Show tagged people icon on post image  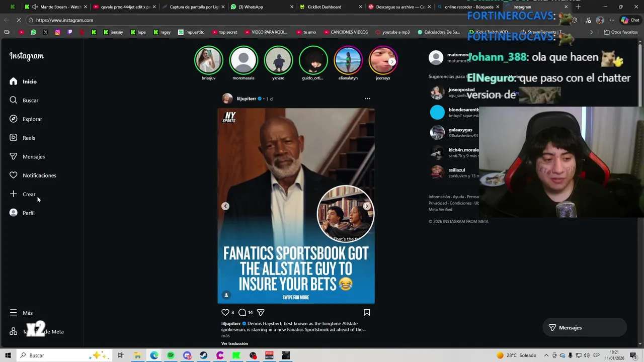pos(226,295)
